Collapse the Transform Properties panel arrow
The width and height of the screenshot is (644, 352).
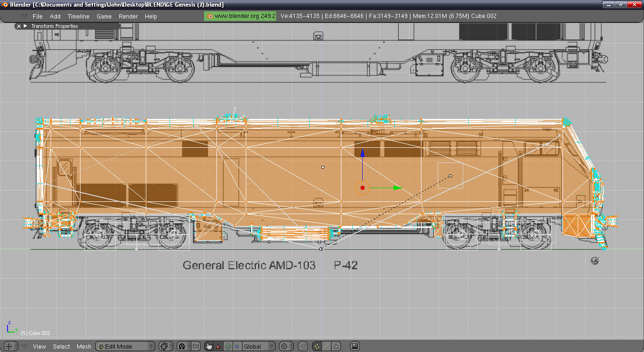25,26
